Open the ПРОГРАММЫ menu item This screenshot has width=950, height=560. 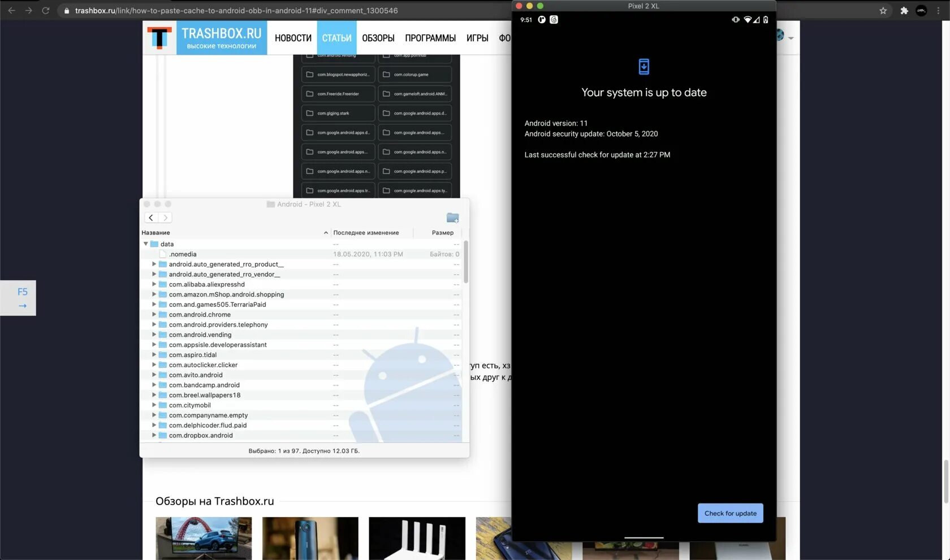pos(430,38)
